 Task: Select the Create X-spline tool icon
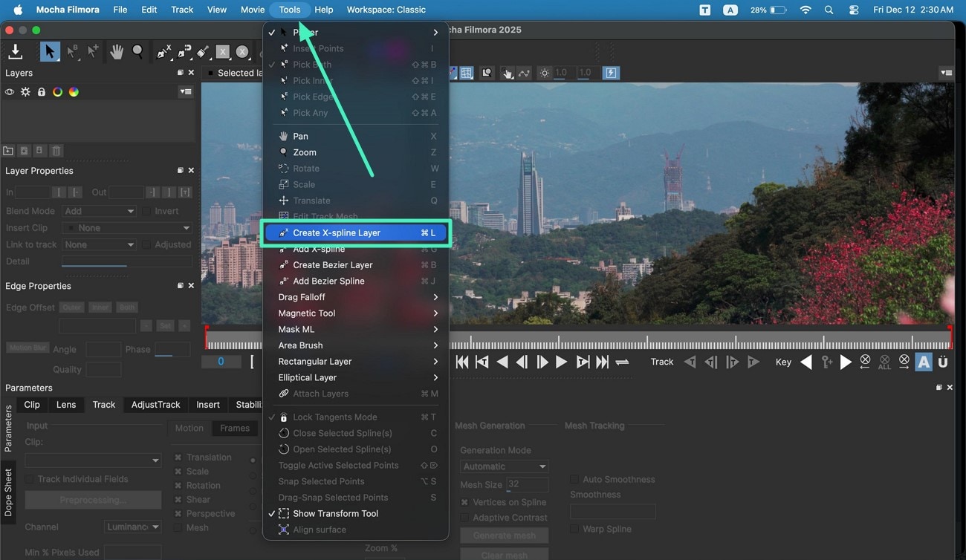(x=164, y=51)
